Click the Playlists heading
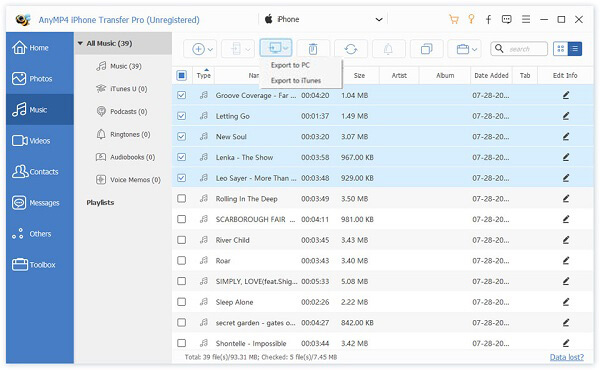The width and height of the screenshot is (600, 370). 100,202
